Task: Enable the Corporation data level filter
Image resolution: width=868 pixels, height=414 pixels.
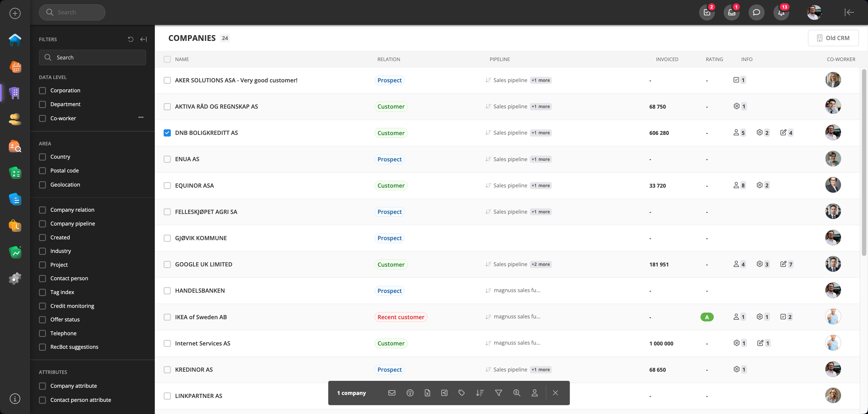Action: [43, 91]
